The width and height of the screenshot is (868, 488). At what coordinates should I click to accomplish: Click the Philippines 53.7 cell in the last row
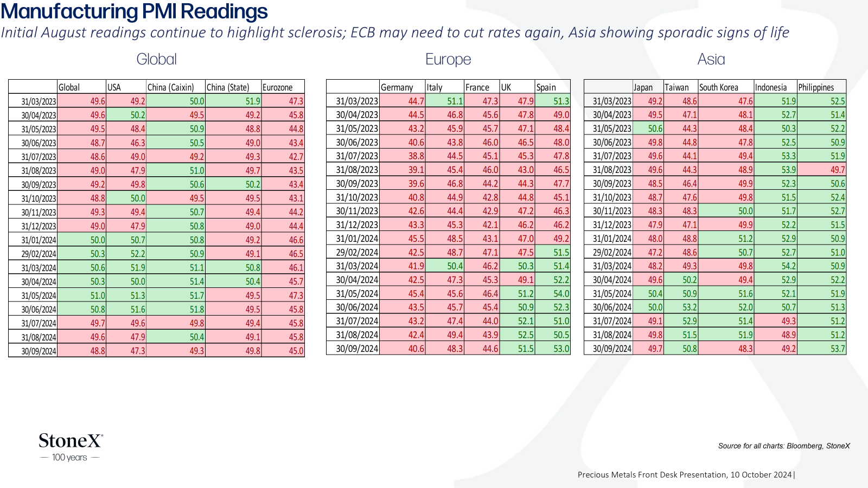click(821, 348)
